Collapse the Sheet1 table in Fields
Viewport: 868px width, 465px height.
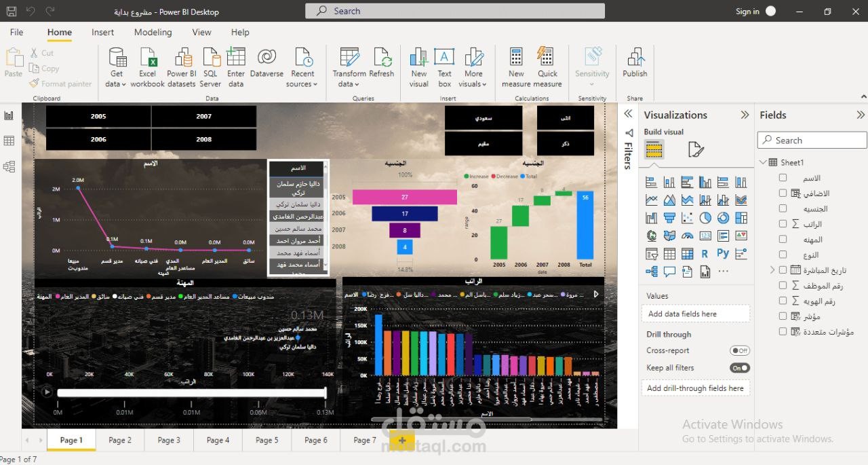pyautogui.click(x=763, y=162)
